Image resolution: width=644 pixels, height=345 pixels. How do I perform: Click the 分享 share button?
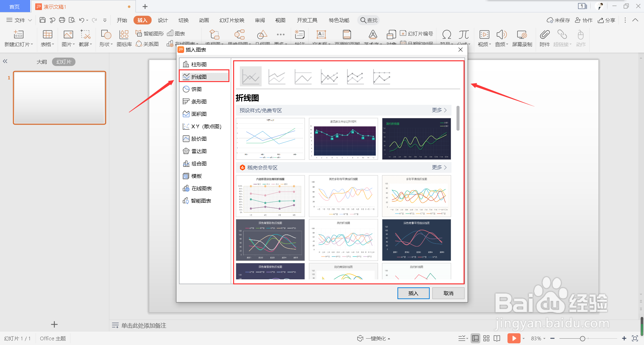click(x=606, y=20)
